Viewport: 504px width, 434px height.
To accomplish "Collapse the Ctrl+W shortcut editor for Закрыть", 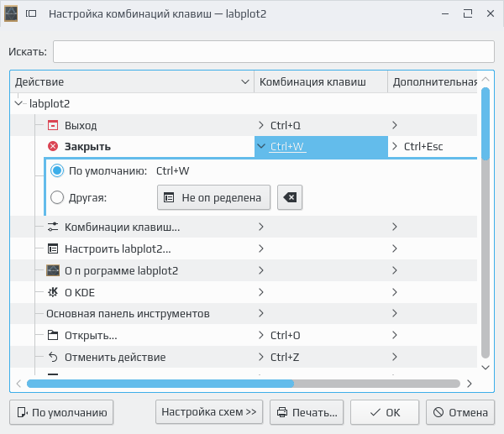I will (x=261, y=147).
